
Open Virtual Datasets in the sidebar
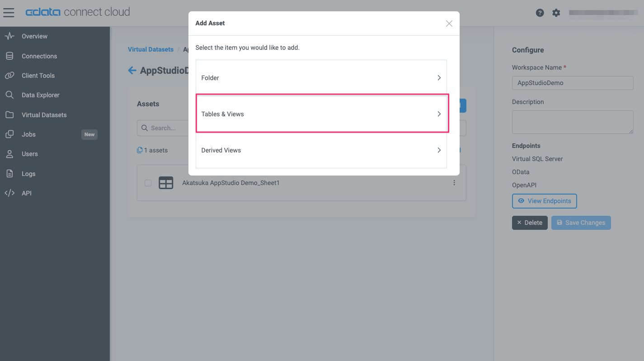(x=44, y=115)
